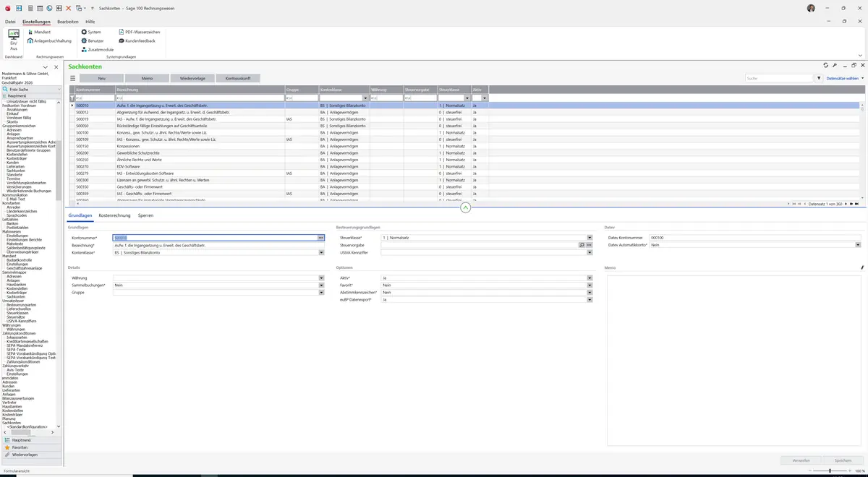Open the Wiedervorlagen section in the navigation pane

(x=30, y=455)
